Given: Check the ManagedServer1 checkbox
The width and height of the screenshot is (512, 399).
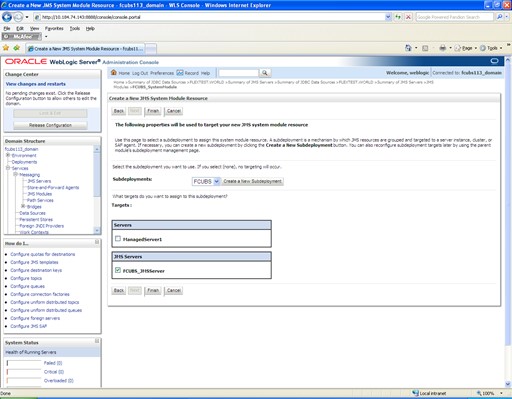Looking at the screenshot, I should (118, 239).
